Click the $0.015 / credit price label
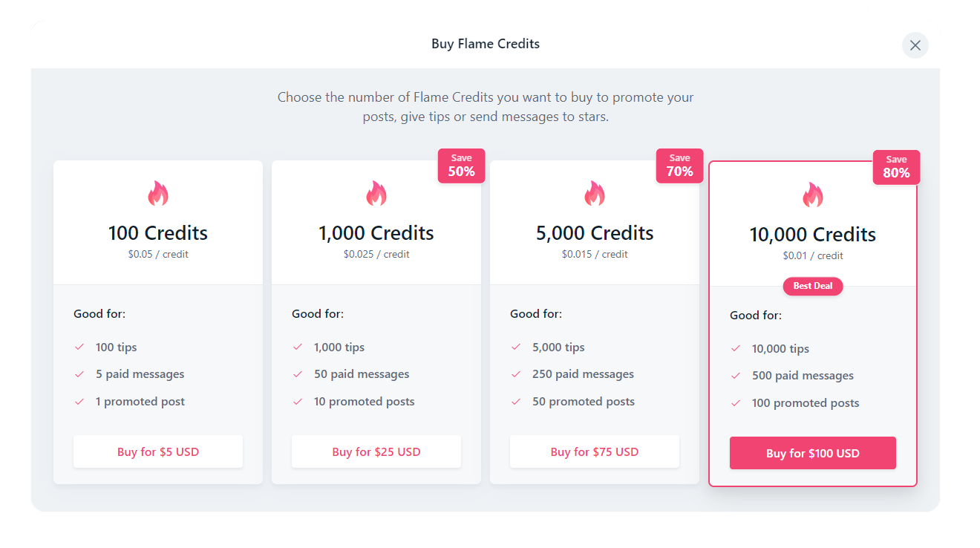Viewport: 980px width, 548px height. tap(595, 254)
